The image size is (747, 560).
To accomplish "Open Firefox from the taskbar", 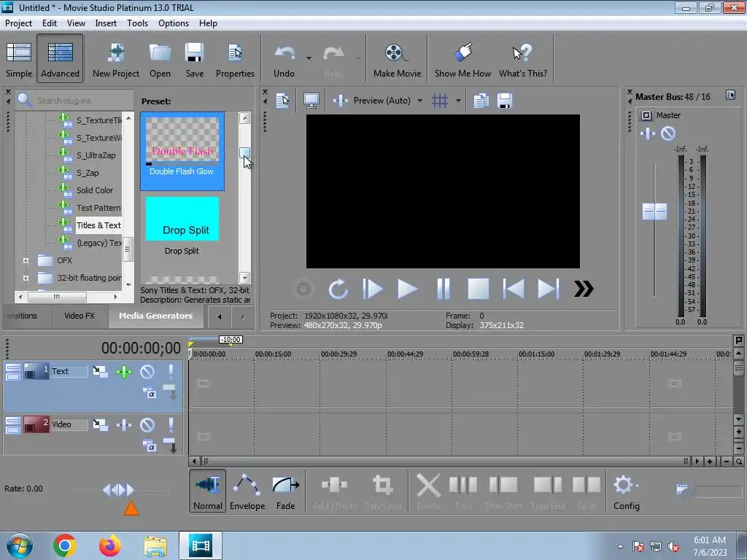I will [109, 545].
